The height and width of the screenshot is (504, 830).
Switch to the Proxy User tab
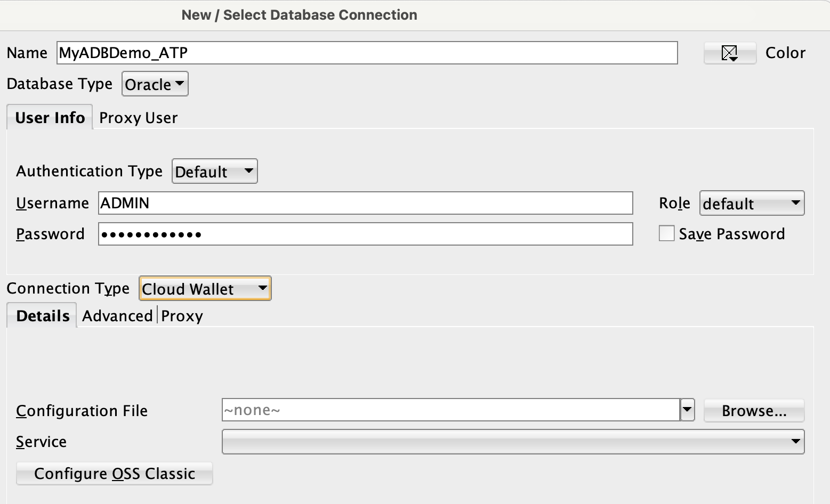138,118
